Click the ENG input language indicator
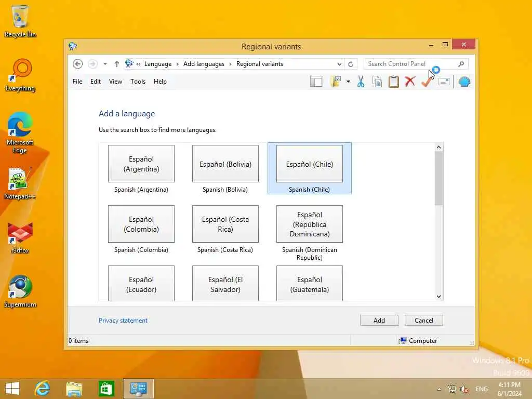The height and width of the screenshot is (399, 532). (x=482, y=389)
